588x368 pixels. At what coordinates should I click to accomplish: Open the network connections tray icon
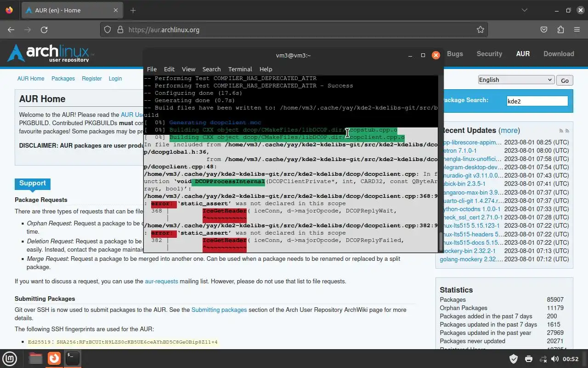coord(543,359)
